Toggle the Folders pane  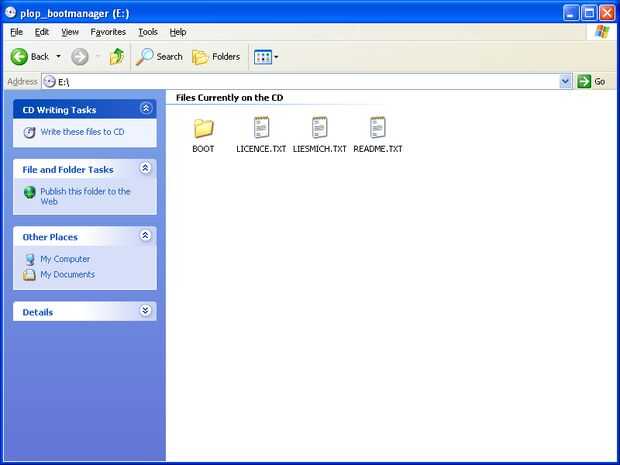coord(216,57)
